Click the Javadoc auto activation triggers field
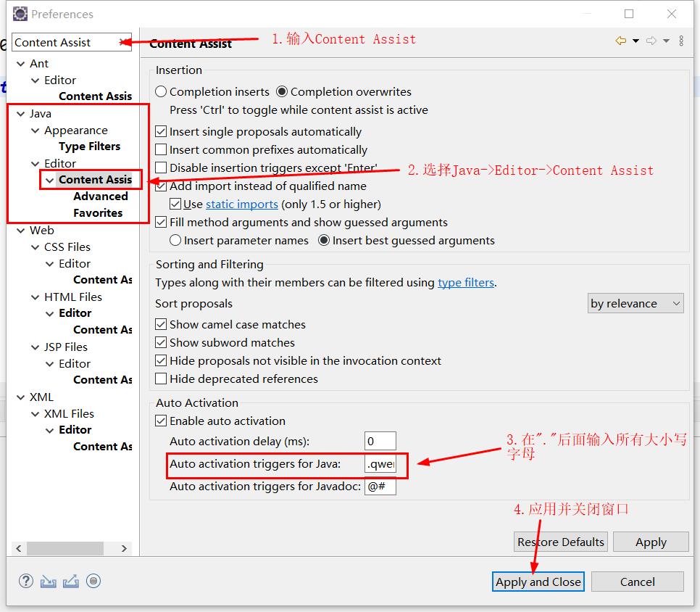700x612 pixels. [380, 486]
